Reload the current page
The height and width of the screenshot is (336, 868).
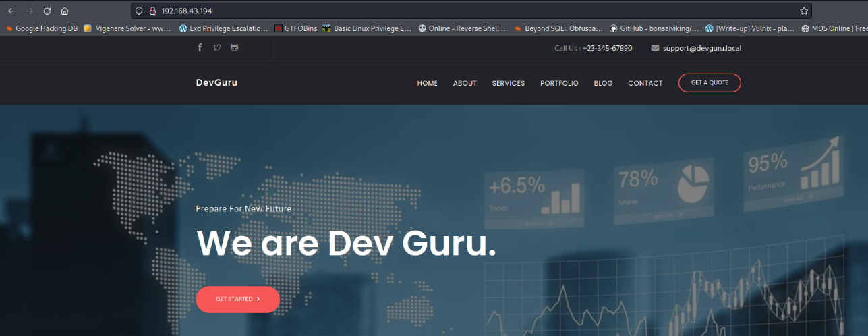[47, 11]
